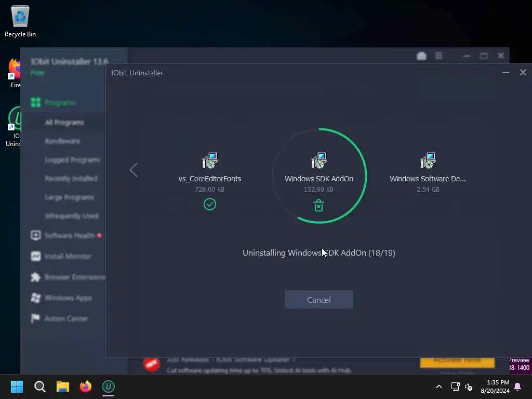Image resolution: width=532 pixels, height=399 pixels.
Task: Open Action Center in background sidebar
Action: [x=66, y=318]
